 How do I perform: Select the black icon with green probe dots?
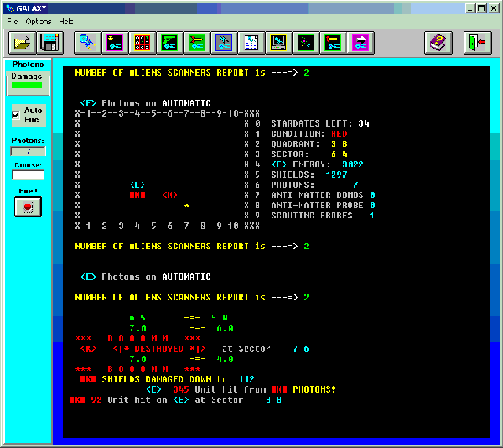[x=306, y=43]
